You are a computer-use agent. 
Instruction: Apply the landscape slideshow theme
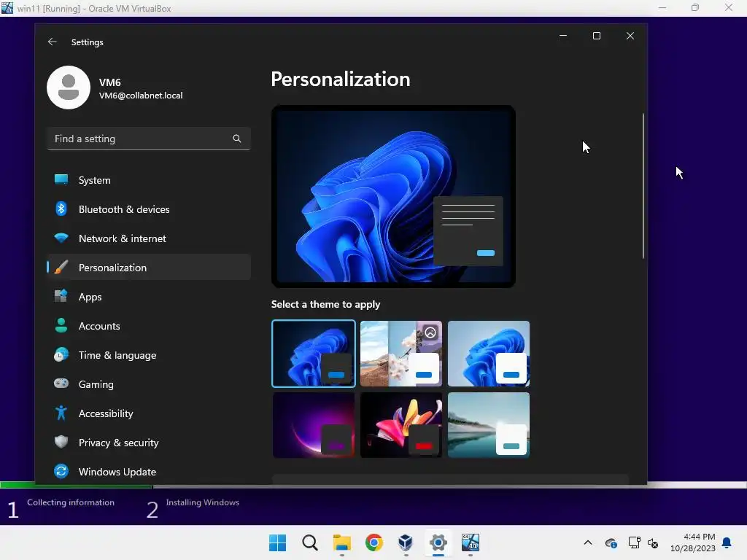pos(401,354)
